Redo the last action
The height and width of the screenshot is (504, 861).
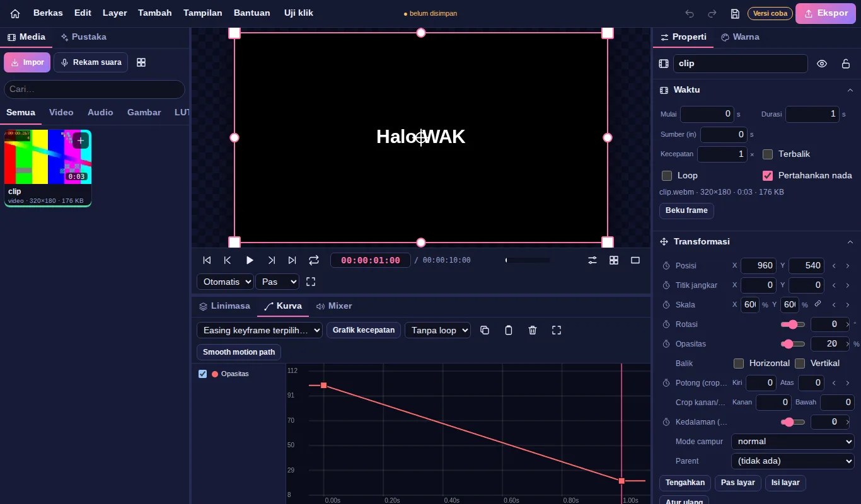point(712,13)
